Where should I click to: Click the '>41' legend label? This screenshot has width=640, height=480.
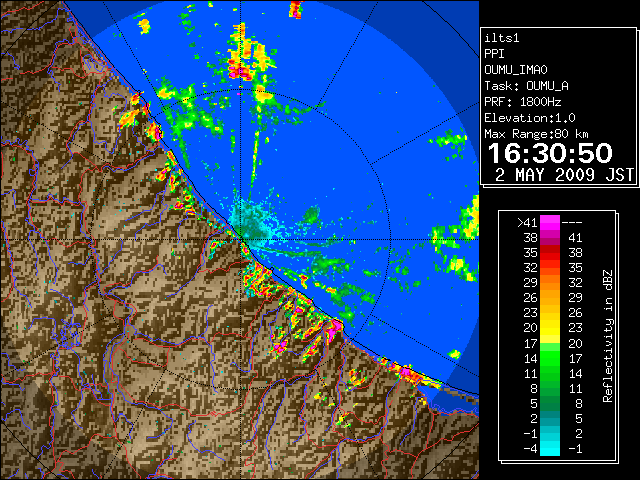tap(527, 223)
